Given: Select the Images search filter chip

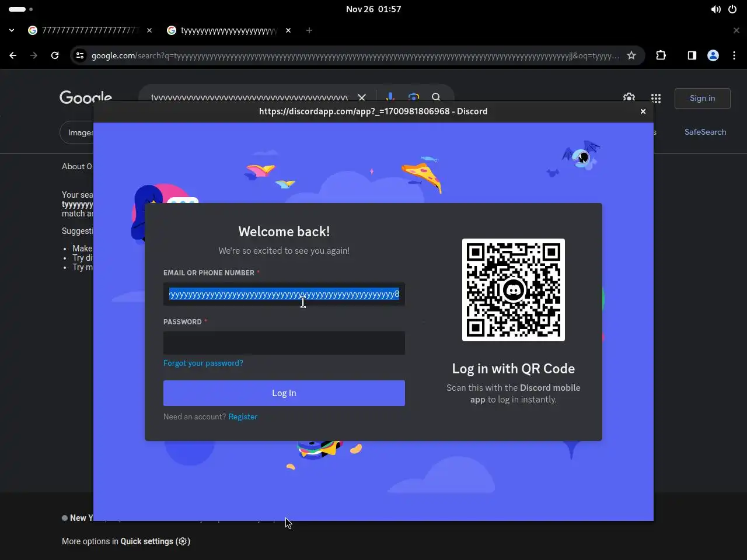Looking at the screenshot, I should tap(77, 132).
